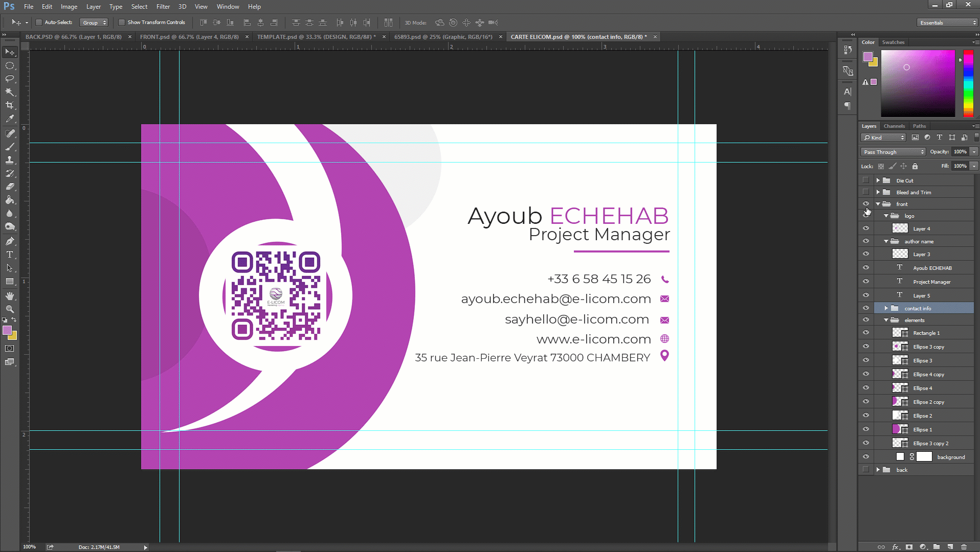Select the Lasso tool
Image resolution: width=980 pixels, height=552 pixels.
point(10,79)
